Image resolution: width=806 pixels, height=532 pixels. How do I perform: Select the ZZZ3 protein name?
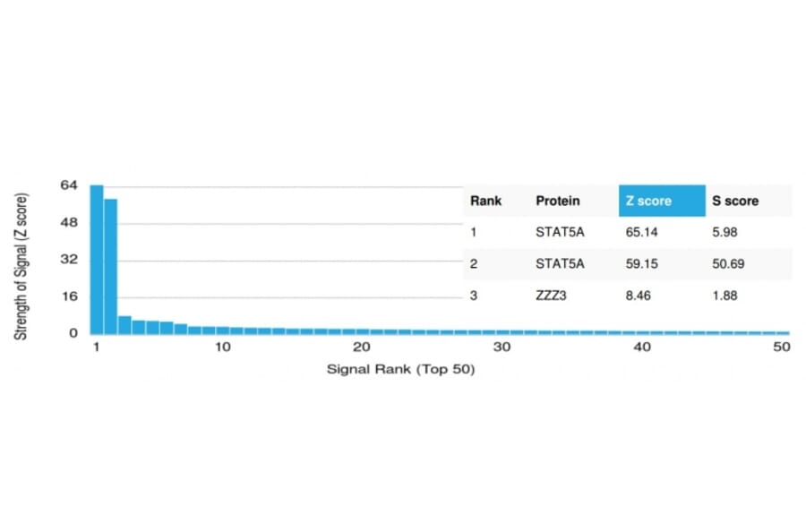[552, 296]
